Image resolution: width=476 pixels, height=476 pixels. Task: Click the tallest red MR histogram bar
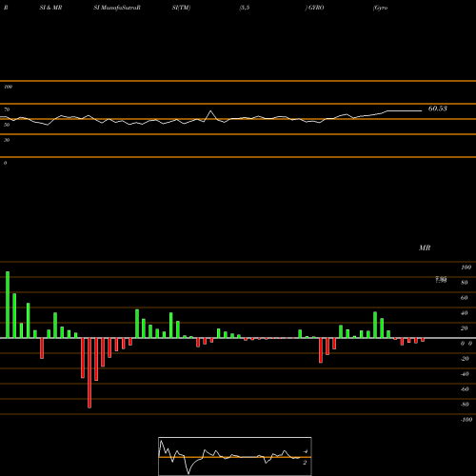coord(89,373)
